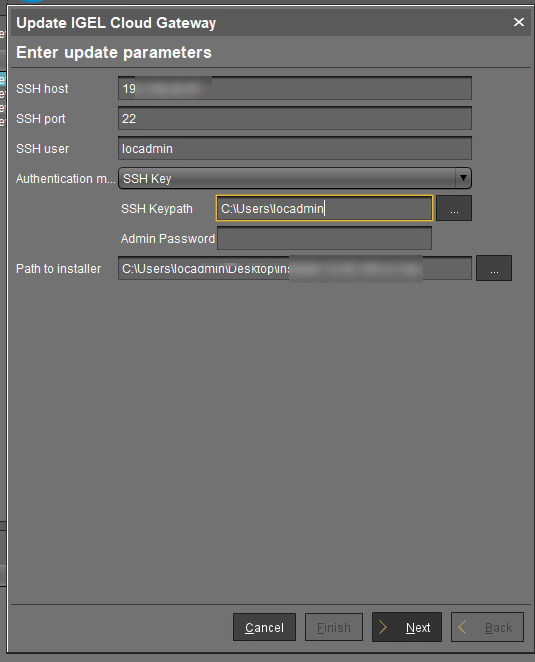This screenshot has height=662, width=535.
Task: Click the Admin Password field
Action: pyautogui.click(x=324, y=238)
